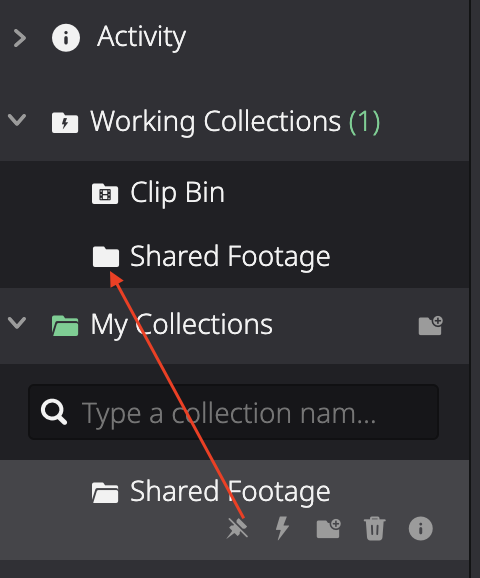The image size is (480, 578).
Task: Click the search magnifier icon
Action: (54, 412)
